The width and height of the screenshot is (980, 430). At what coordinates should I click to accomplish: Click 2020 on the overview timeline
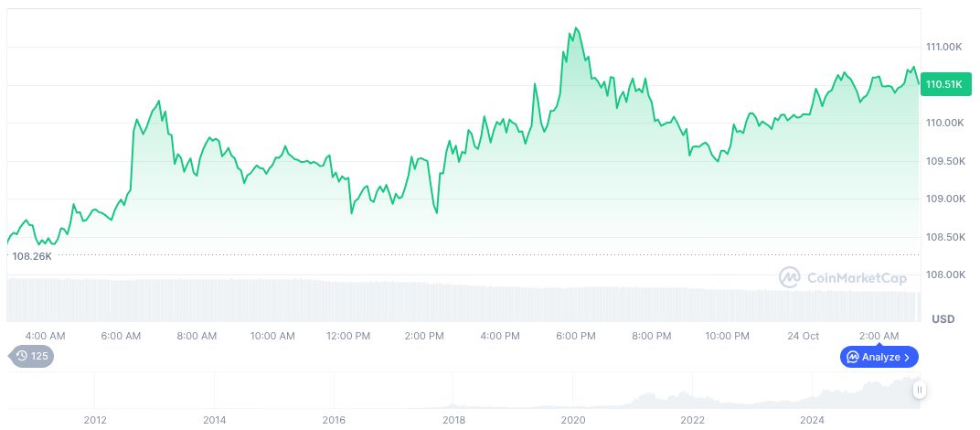[573, 420]
